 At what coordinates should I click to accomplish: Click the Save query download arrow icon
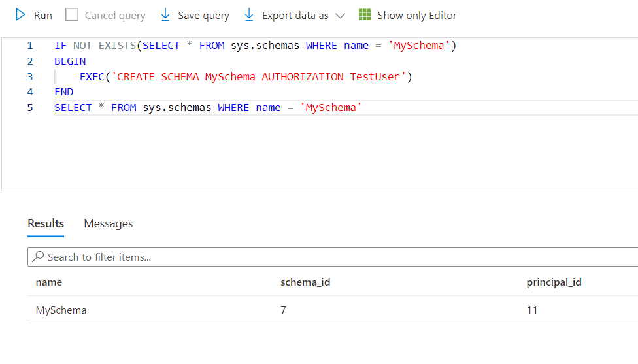click(x=165, y=15)
